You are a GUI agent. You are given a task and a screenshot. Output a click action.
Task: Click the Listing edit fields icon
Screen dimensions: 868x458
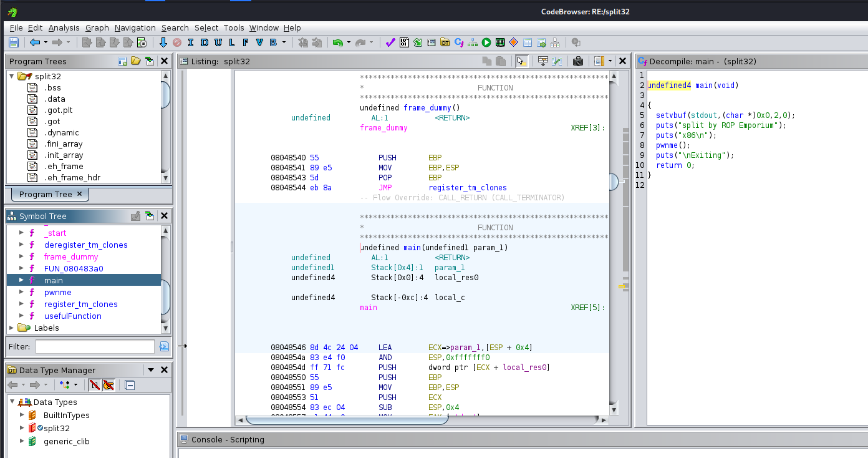(x=543, y=61)
